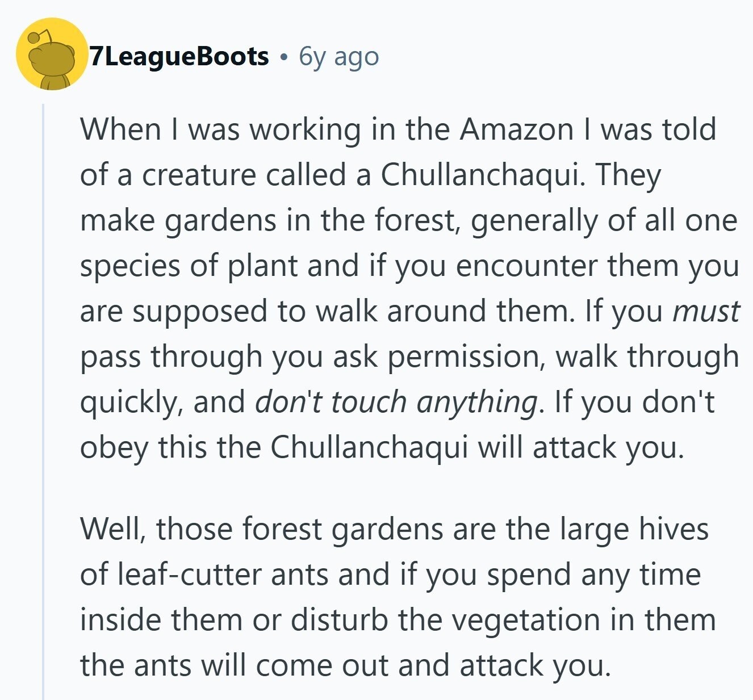Click the "Chullanchaqui" before "will attack you"

click(x=369, y=447)
